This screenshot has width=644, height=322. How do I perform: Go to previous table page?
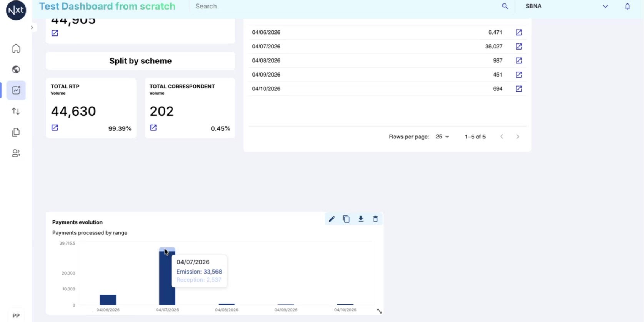[502, 137]
